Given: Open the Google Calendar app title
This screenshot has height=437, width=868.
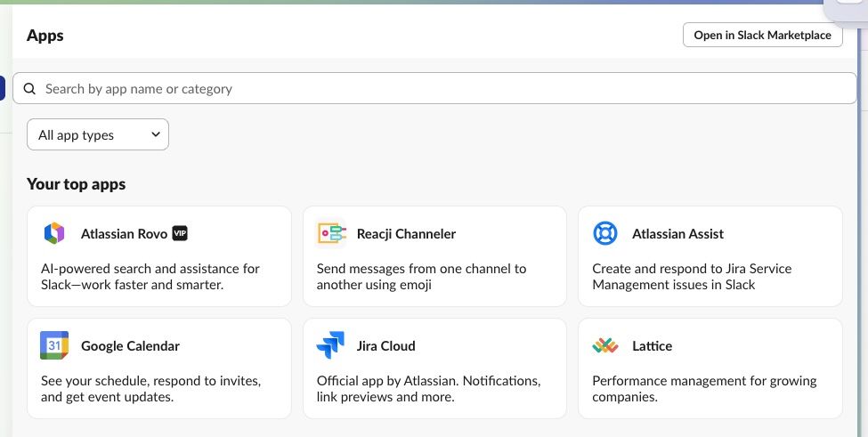Looking at the screenshot, I should [x=130, y=346].
